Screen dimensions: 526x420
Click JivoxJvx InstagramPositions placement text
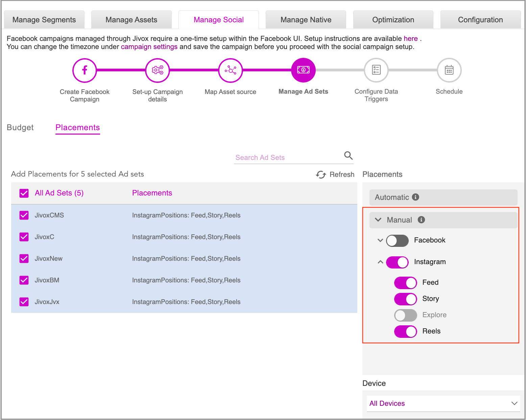[186, 302]
